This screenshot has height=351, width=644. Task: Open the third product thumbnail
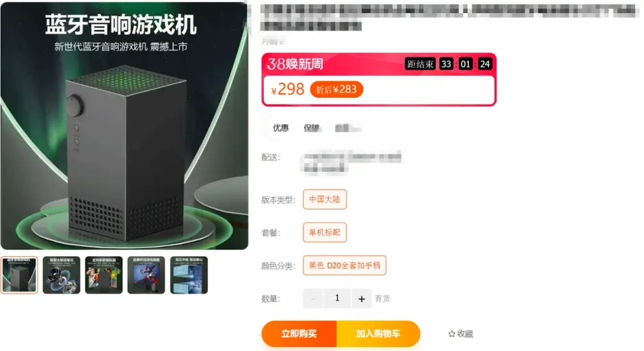click(104, 275)
